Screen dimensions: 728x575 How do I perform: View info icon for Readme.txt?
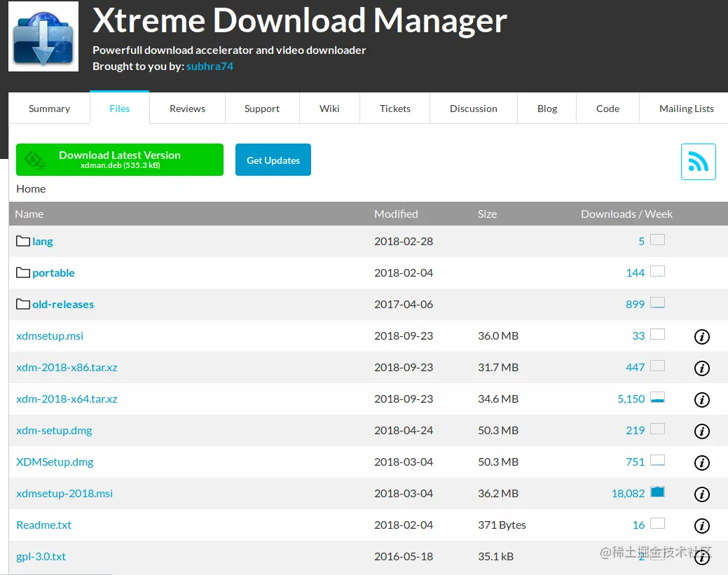point(701,525)
